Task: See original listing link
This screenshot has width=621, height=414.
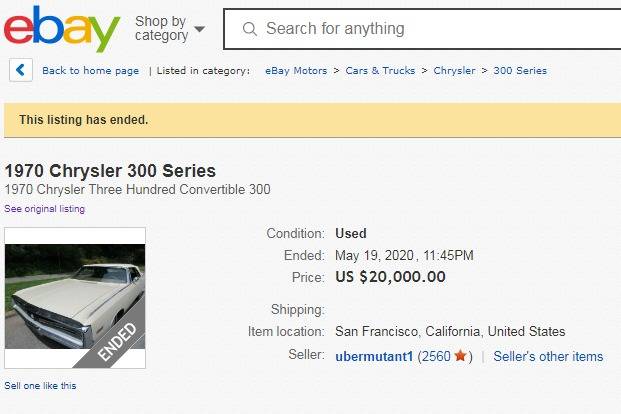Action: tap(45, 209)
